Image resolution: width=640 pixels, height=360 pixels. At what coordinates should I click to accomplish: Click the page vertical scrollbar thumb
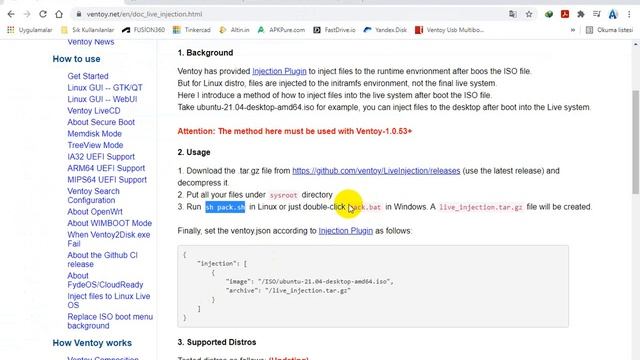pos(636,142)
